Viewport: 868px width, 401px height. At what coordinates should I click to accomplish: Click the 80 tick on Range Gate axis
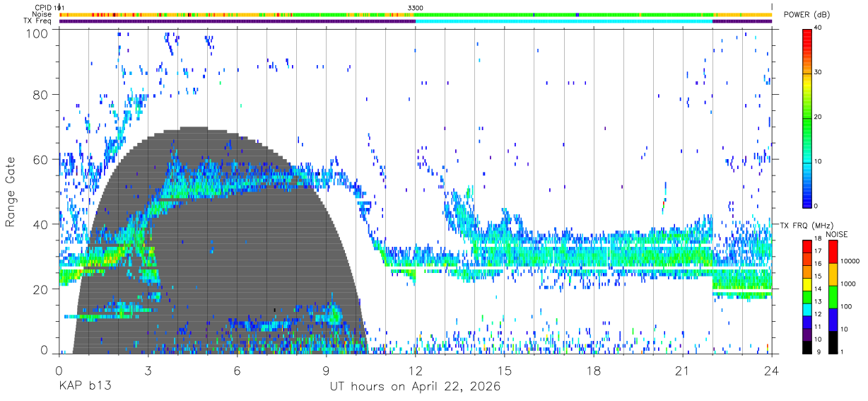(42, 94)
